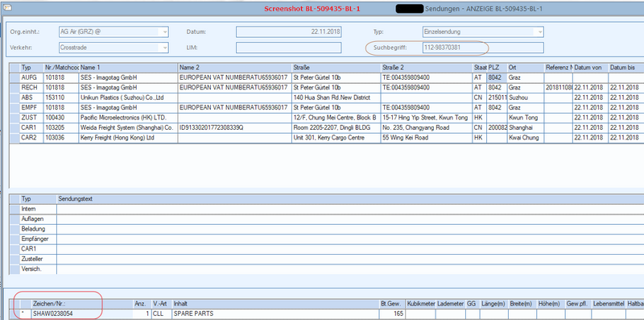Select the AUFG row type cell
Image resolution: width=644 pixels, height=320 pixels.
(31, 77)
